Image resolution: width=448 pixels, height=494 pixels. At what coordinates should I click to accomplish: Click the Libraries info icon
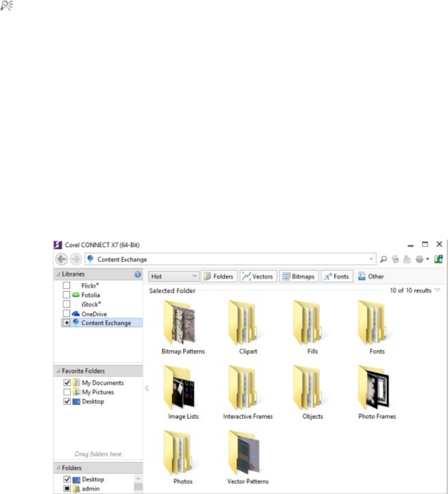138,274
